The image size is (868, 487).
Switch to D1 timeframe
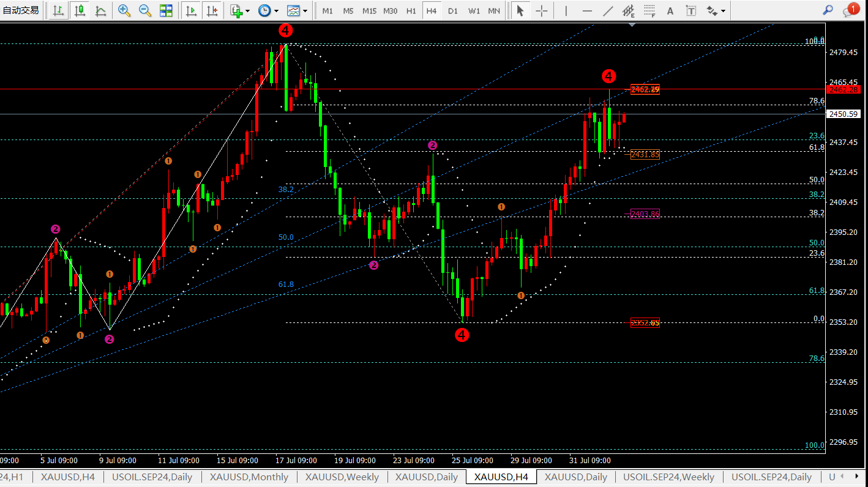(x=452, y=11)
